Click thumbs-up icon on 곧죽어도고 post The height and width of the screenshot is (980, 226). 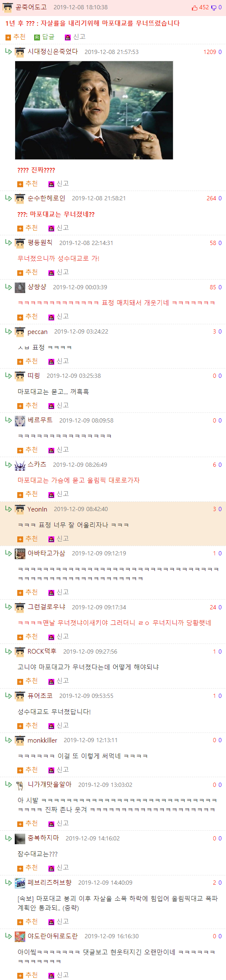pos(194,8)
